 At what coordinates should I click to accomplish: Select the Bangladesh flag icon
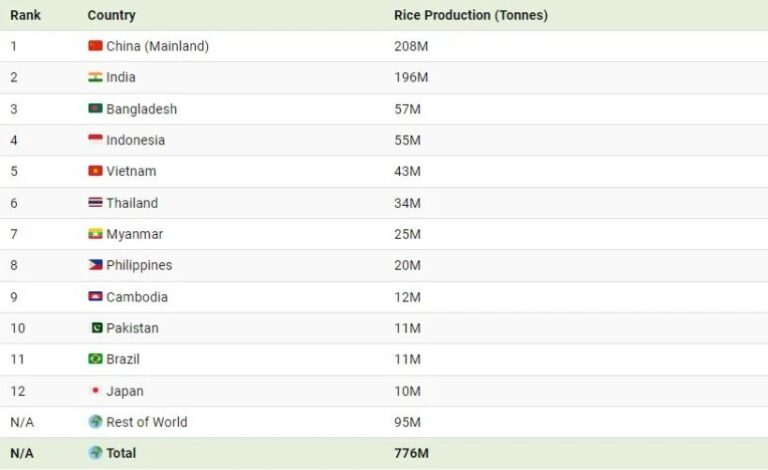[95, 108]
